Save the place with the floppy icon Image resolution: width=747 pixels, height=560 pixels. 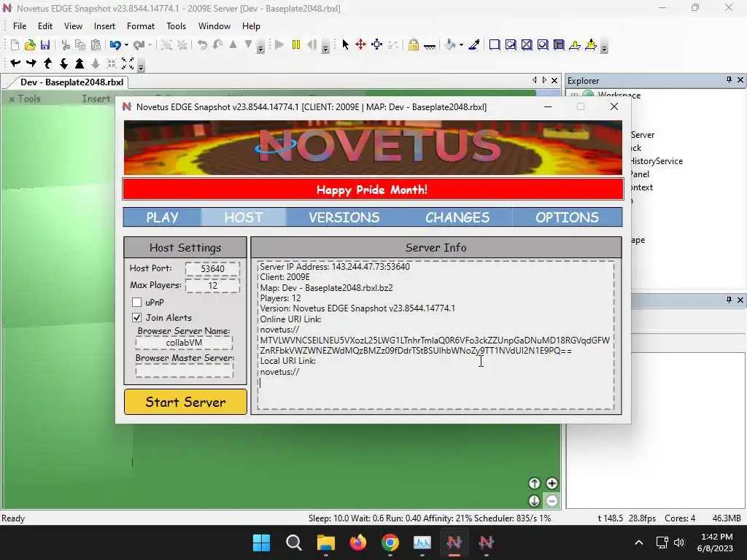point(44,45)
